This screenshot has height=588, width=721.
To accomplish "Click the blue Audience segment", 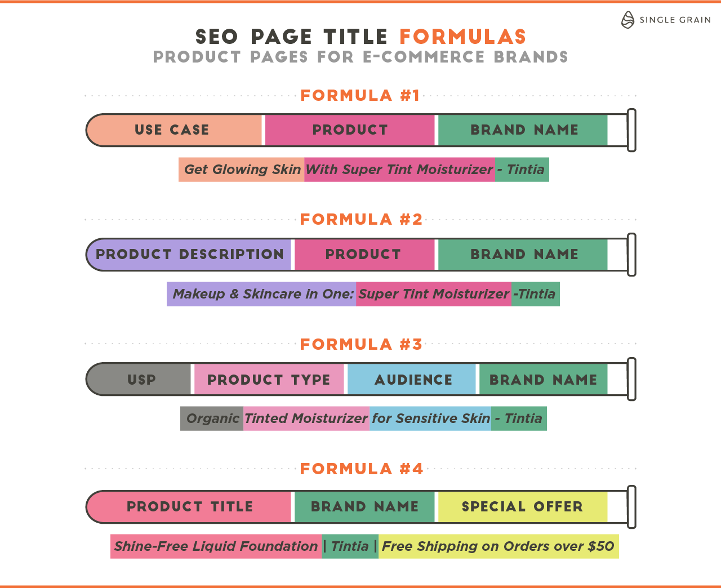I will (413, 380).
